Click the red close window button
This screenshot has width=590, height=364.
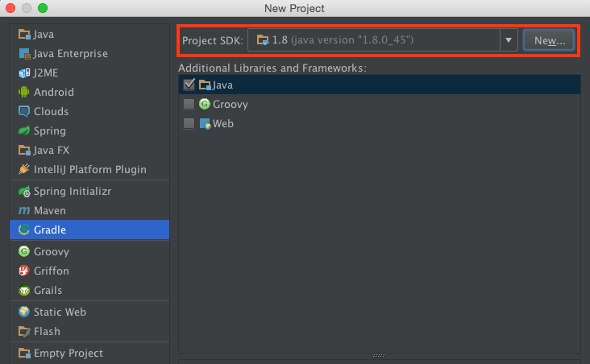click(x=10, y=8)
